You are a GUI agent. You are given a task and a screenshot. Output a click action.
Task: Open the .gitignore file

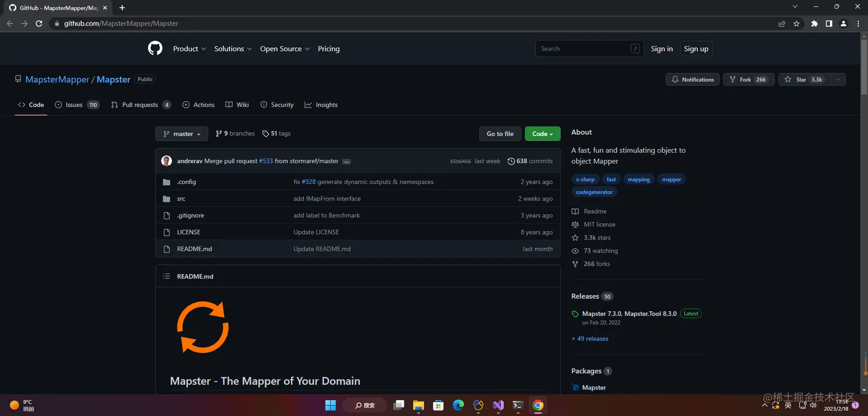pos(191,215)
